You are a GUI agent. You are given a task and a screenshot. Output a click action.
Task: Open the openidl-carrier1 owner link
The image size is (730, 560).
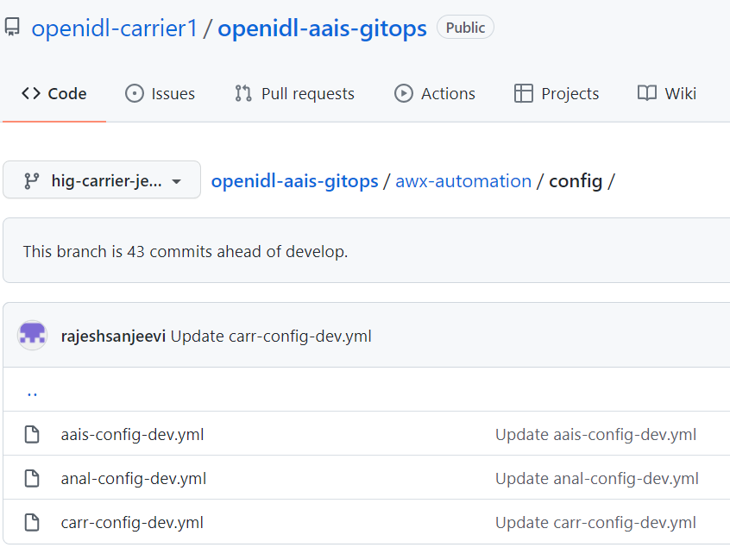(115, 28)
